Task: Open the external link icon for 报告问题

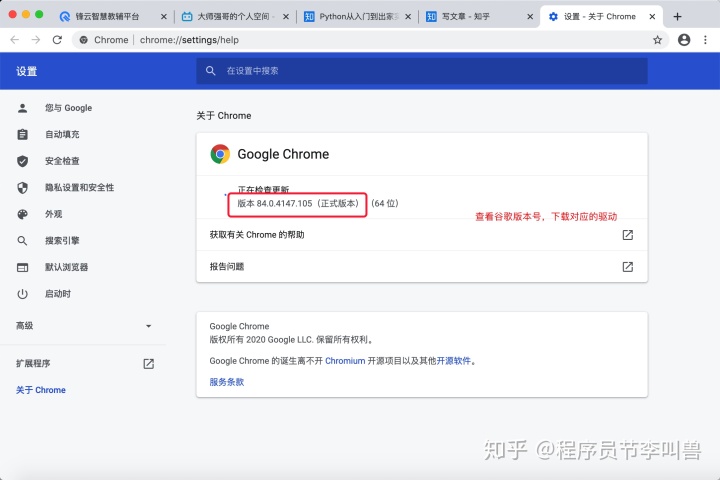Action: (628, 267)
